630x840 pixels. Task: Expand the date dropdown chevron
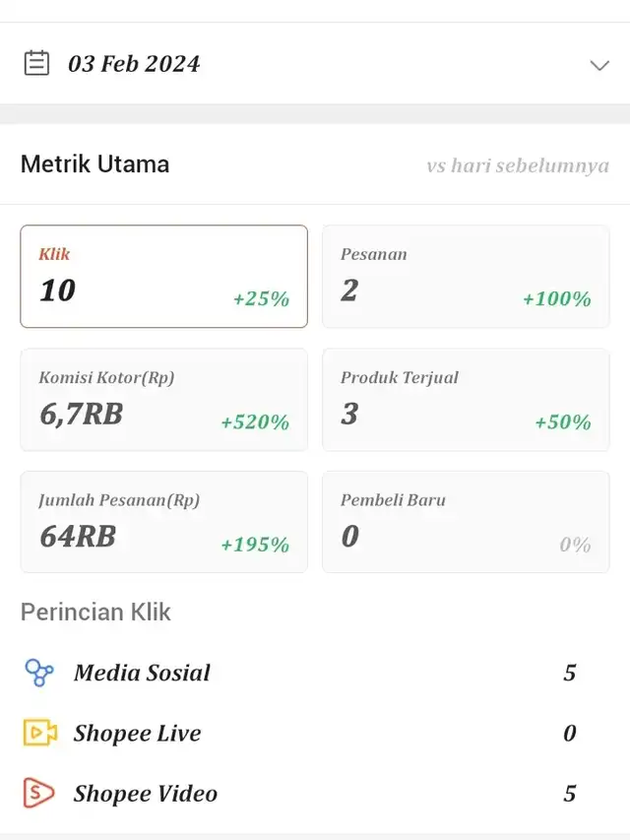[599, 65]
